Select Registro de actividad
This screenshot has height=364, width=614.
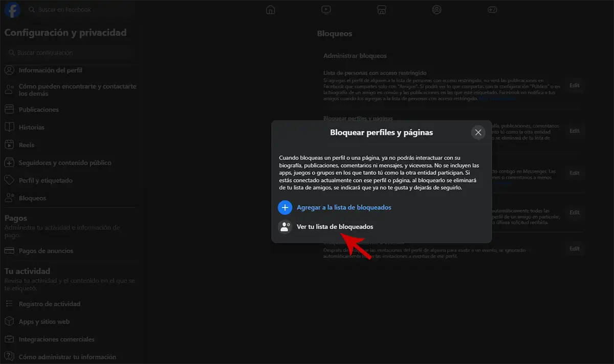pyautogui.click(x=49, y=304)
